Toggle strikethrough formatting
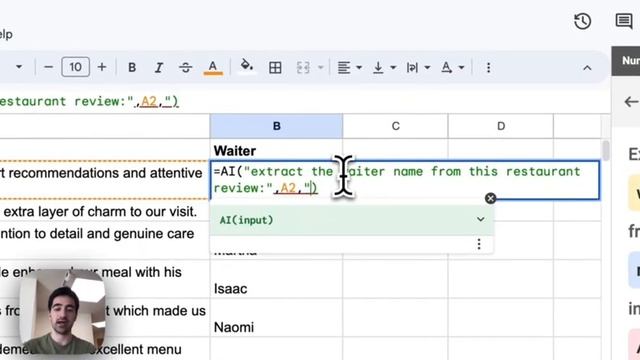 pos(185,67)
